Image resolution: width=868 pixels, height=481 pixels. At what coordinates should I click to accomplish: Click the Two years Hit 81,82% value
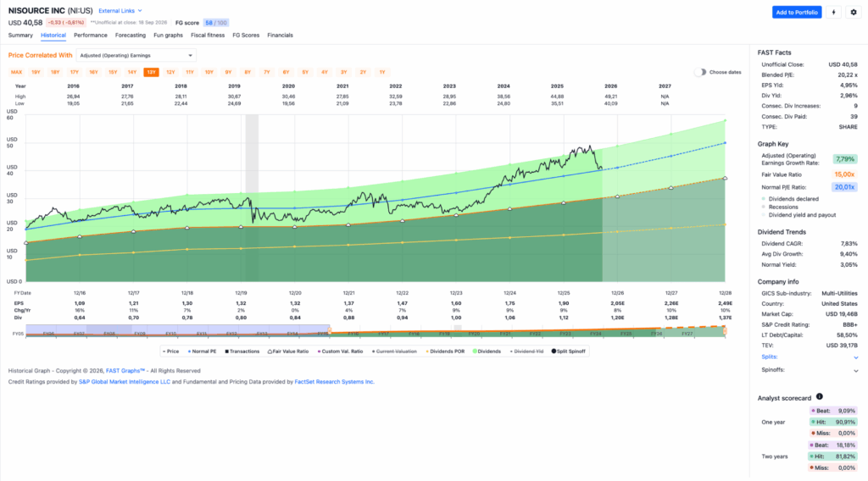[834, 456]
